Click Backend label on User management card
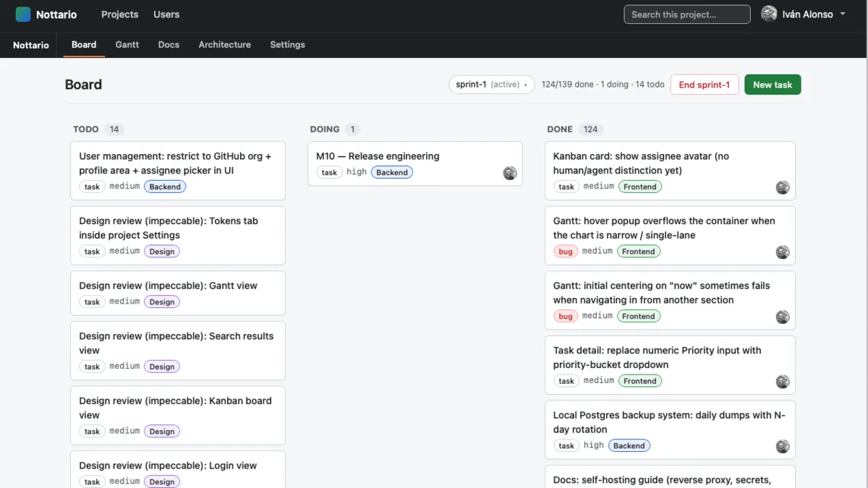The width and height of the screenshot is (868, 488). click(x=165, y=187)
